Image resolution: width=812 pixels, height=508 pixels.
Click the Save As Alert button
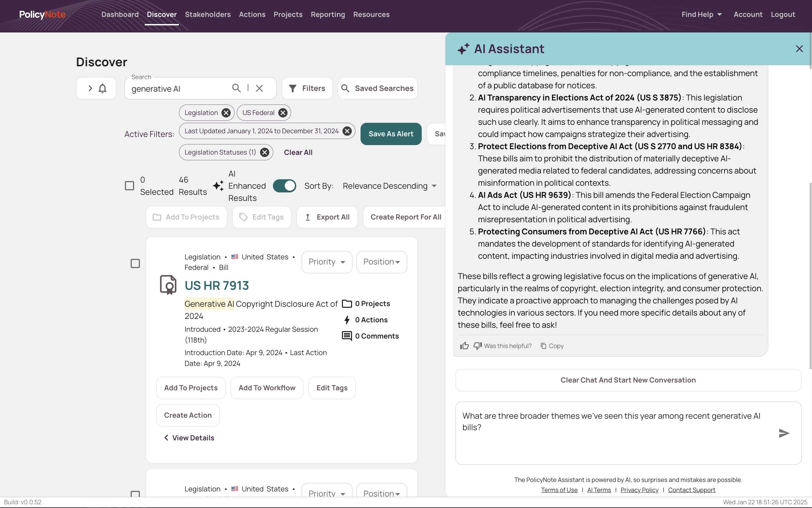pyautogui.click(x=391, y=134)
